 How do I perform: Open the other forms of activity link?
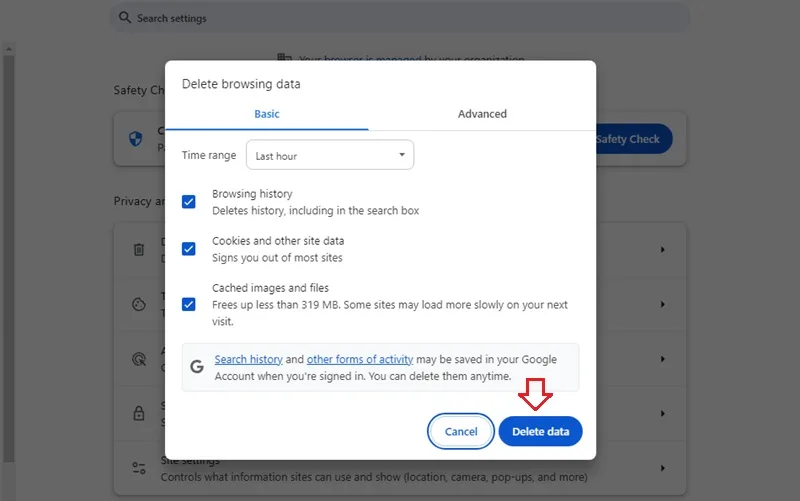click(x=360, y=359)
